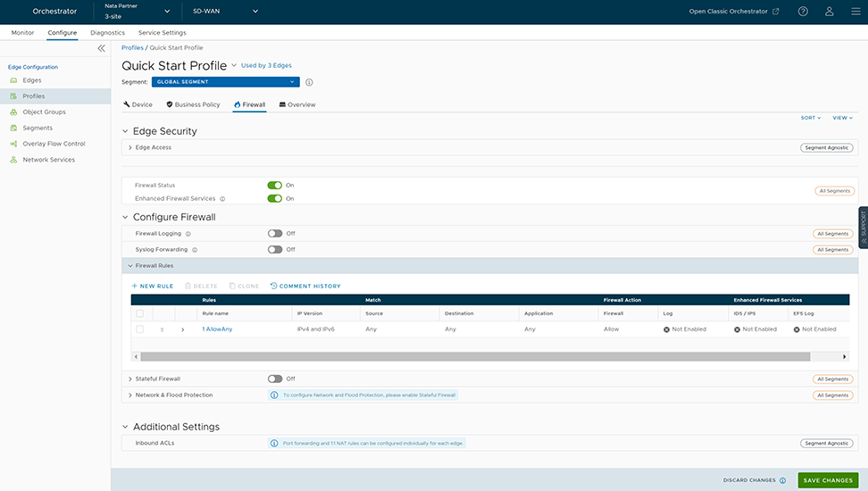Enable Firewall Logging toggle
Image resolution: width=868 pixels, height=491 pixels.
275,234
